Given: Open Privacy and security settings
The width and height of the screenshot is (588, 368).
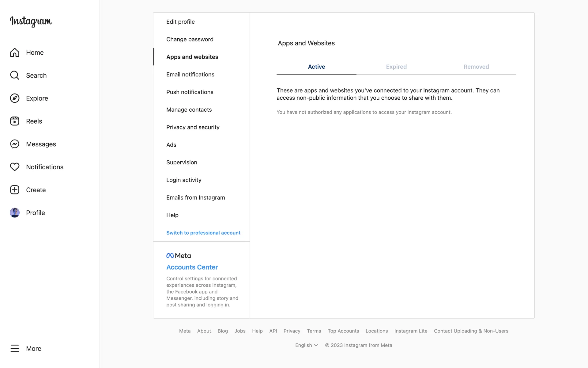Looking at the screenshot, I should pyautogui.click(x=193, y=127).
